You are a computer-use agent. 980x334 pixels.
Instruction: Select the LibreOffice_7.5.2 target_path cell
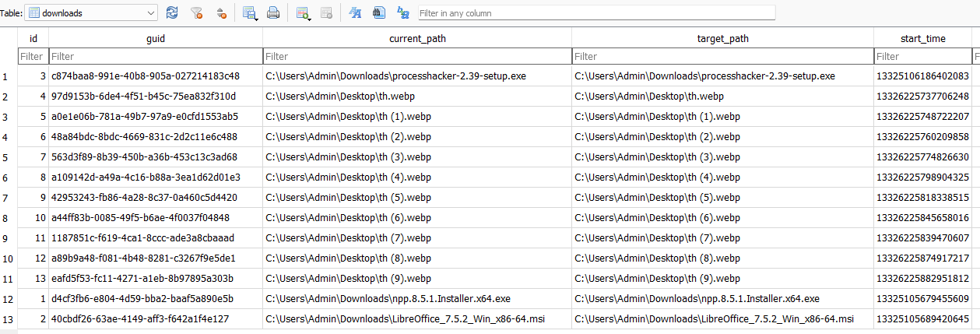(x=722, y=319)
